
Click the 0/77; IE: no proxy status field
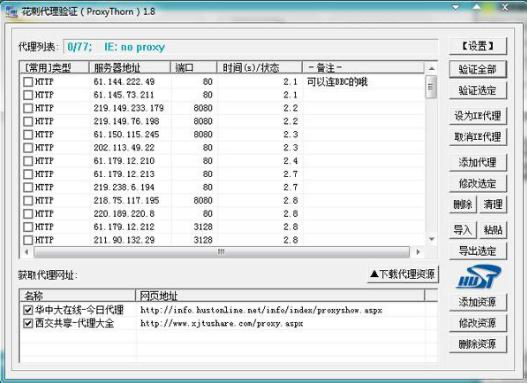click(251, 47)
